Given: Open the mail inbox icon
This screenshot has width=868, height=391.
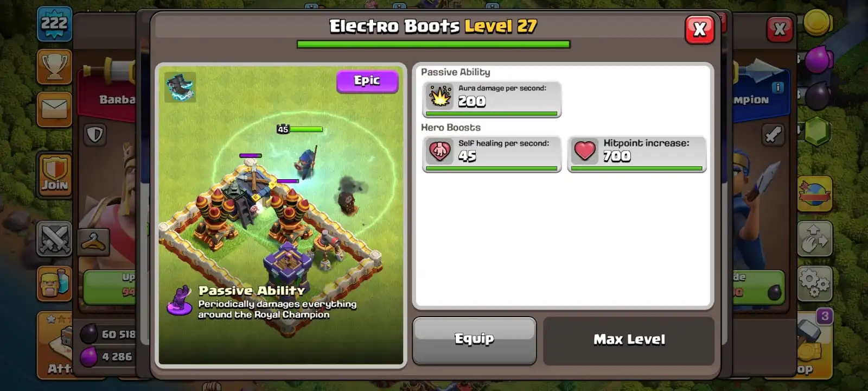Looking at the screenshot, I should [x=54, y=109].
